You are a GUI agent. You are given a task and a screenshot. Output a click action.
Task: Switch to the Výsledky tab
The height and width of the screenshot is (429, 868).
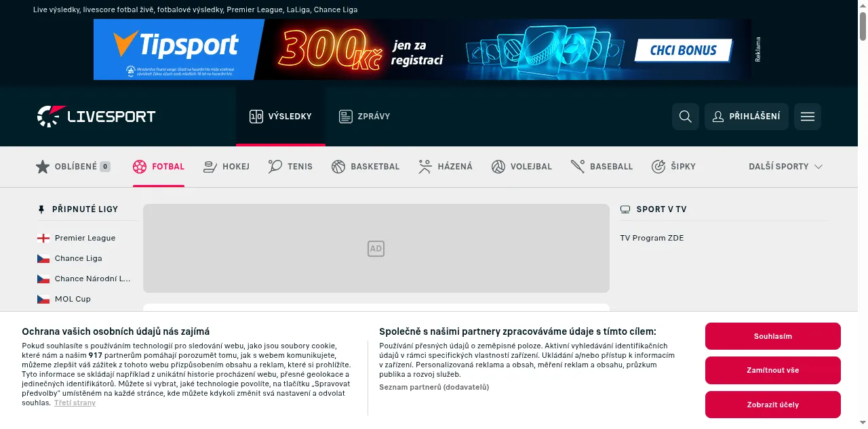(281, 117)
